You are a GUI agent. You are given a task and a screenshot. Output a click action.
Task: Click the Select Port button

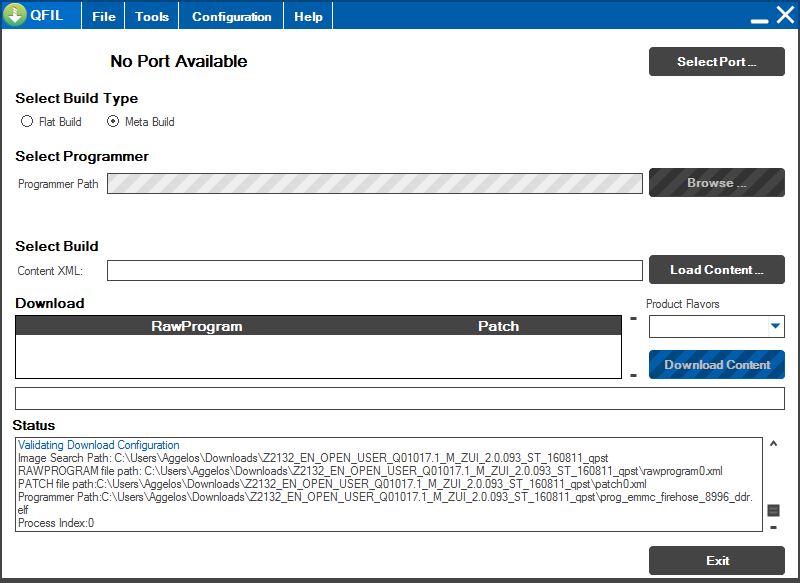[x=716, y=62]
